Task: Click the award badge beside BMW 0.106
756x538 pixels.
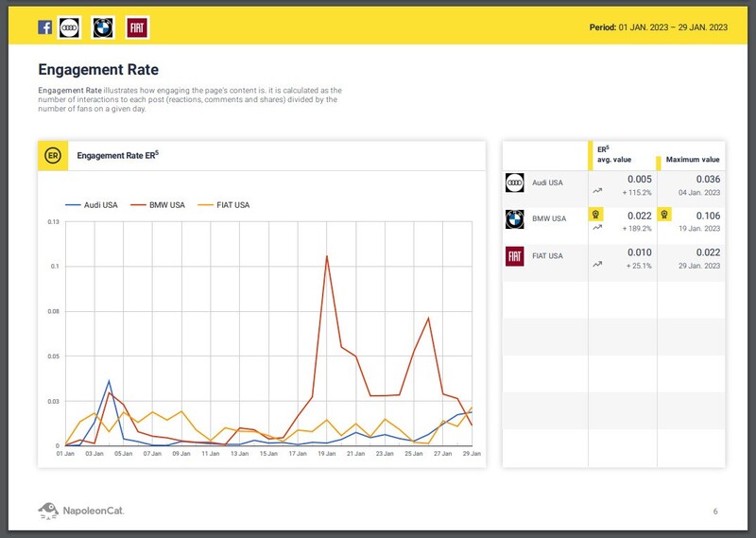Action: (x=664, y=215)
